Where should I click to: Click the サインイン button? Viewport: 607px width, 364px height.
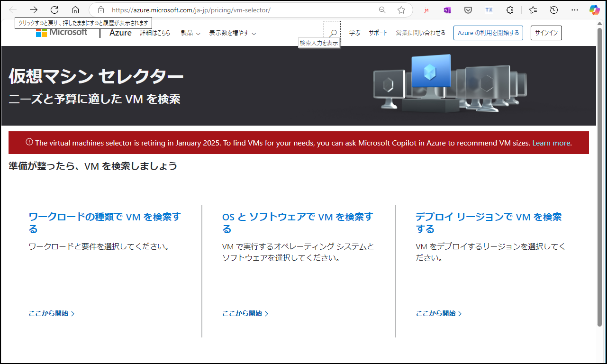pos(546,33)
